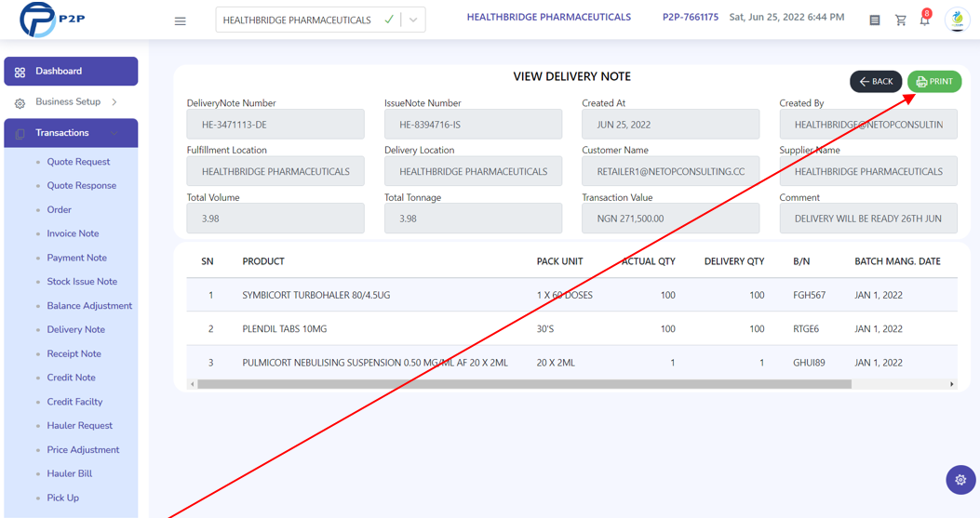The image size is (980, 518).
Task: Open Hauler Bill
Action: [x=70, y=473]
